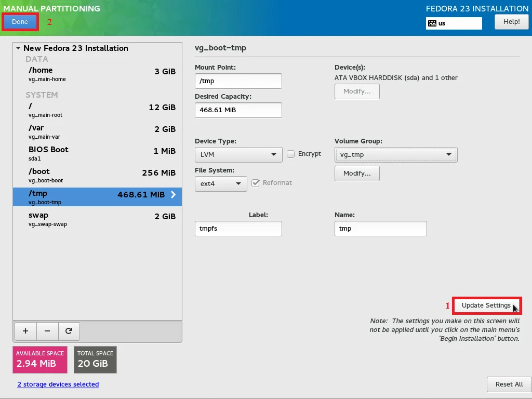This screenshot has height=399, width=532.
Task: Open the 2 storage devices selected link
Action: tap(58, 384)
